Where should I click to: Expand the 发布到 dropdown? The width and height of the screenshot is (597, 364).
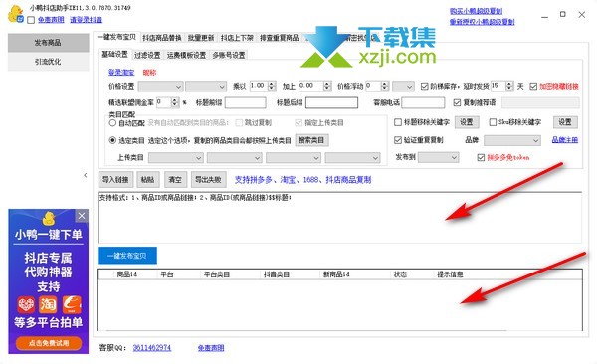(438, 157)
